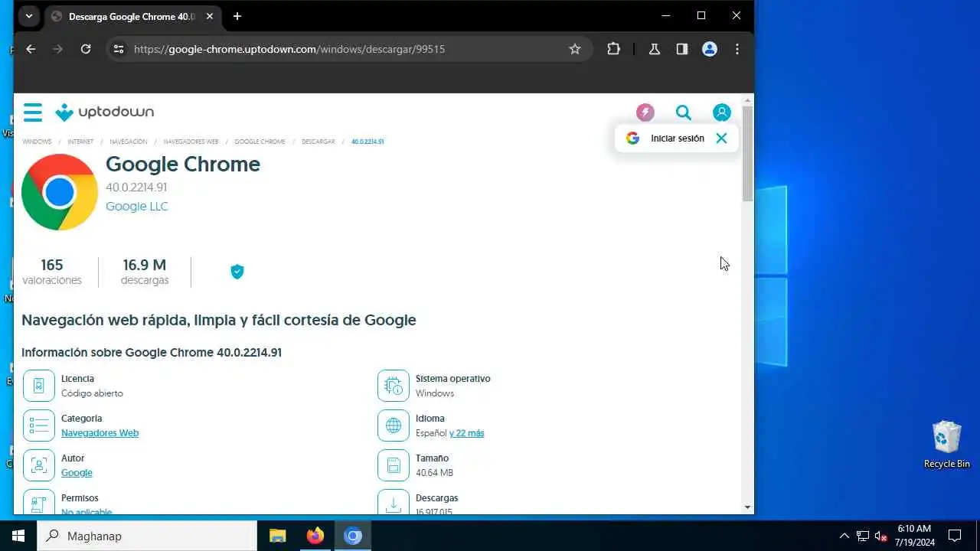Select the Recycle Bin desktop icon

(947, 445)
